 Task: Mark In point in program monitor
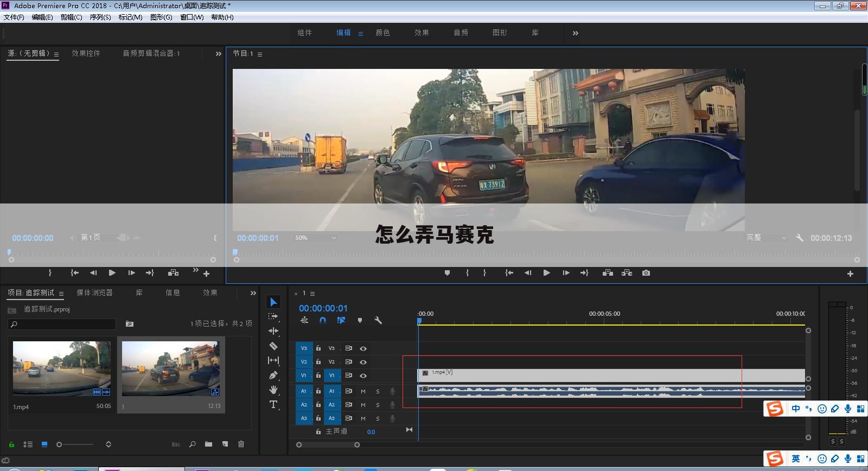click(467, 273)
